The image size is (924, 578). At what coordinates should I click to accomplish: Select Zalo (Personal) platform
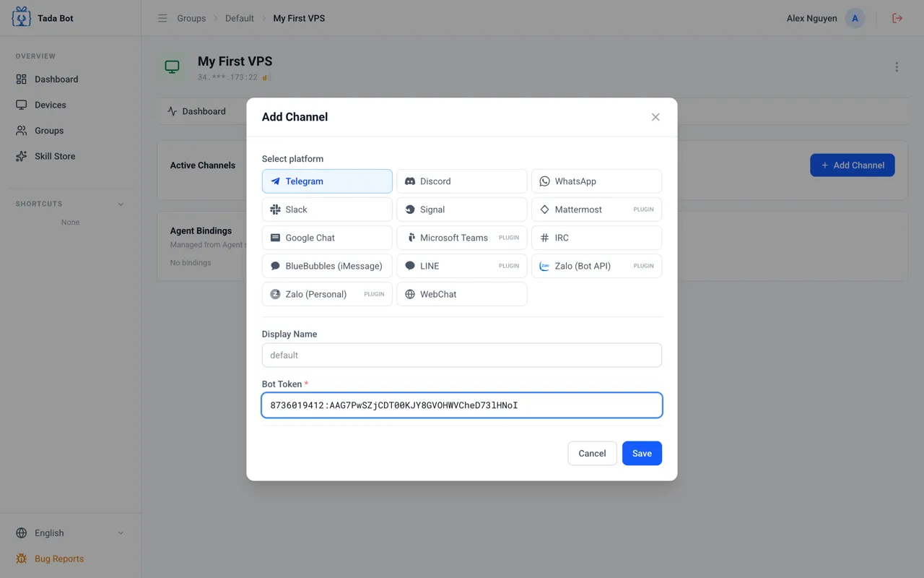[x=327, y=294]
